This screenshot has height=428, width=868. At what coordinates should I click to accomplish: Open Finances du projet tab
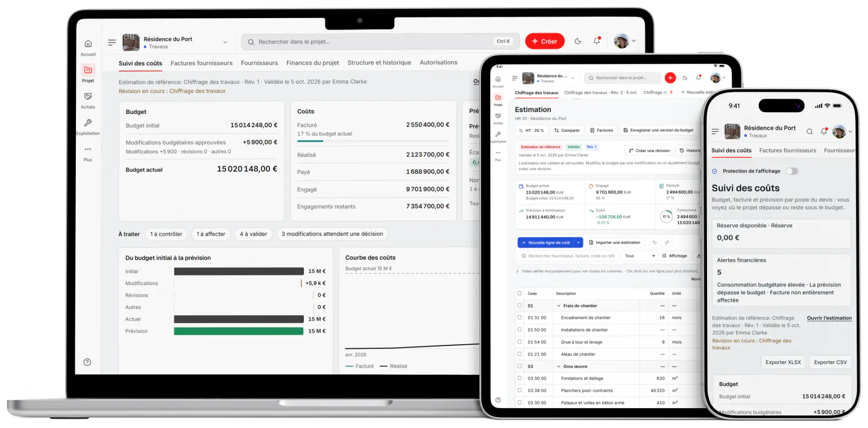(313, 63)
